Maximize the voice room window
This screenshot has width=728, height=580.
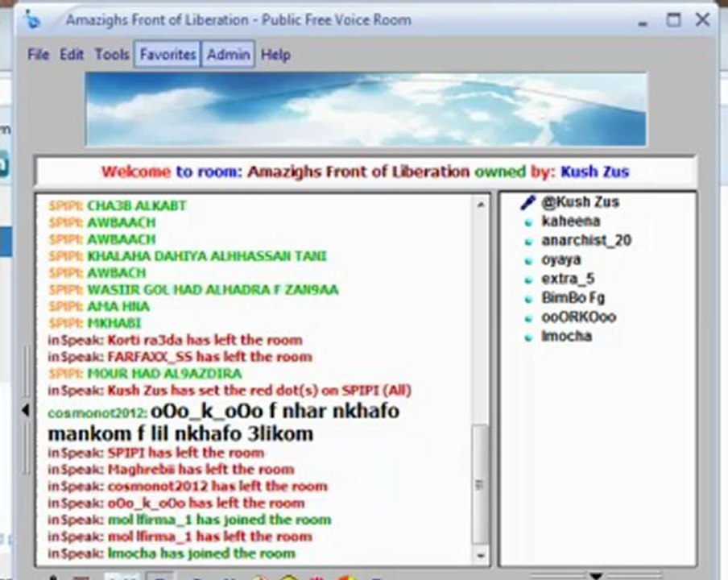click(674, 20)
